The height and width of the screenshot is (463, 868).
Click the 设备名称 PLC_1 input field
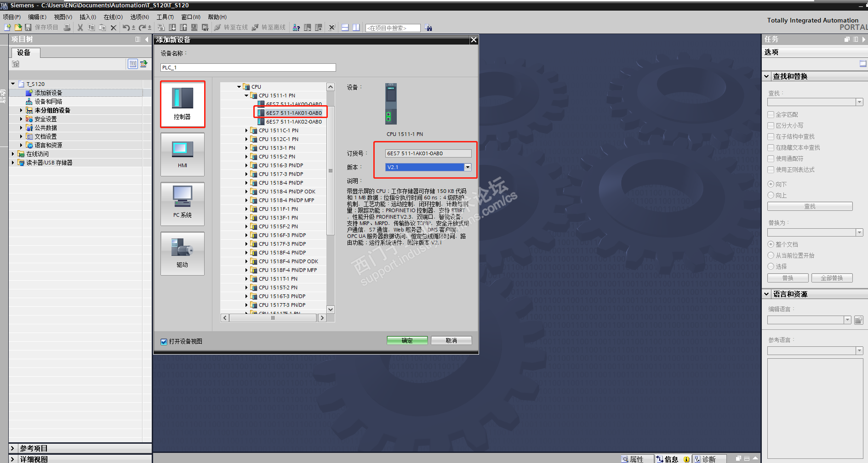[x=248, y=68]
